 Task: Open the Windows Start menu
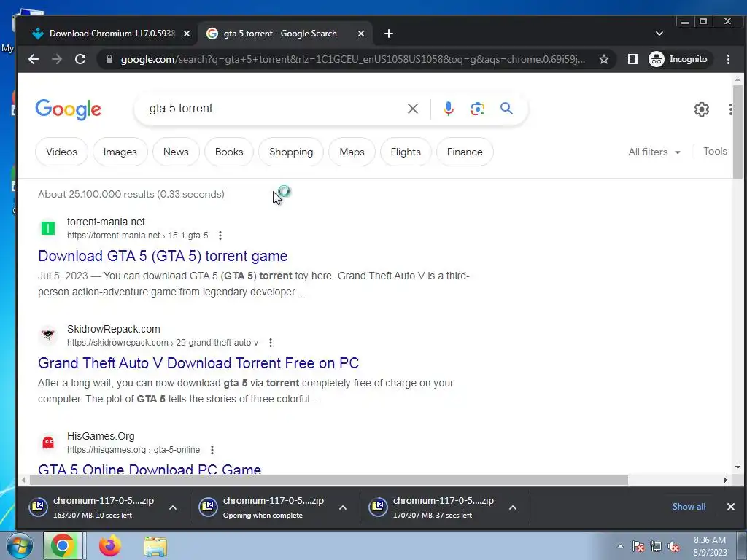20,546
